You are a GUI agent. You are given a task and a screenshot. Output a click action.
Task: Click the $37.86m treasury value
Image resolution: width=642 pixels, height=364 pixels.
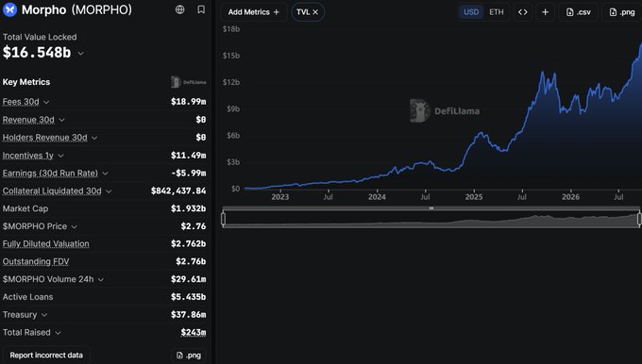click(x=188, y=315)
